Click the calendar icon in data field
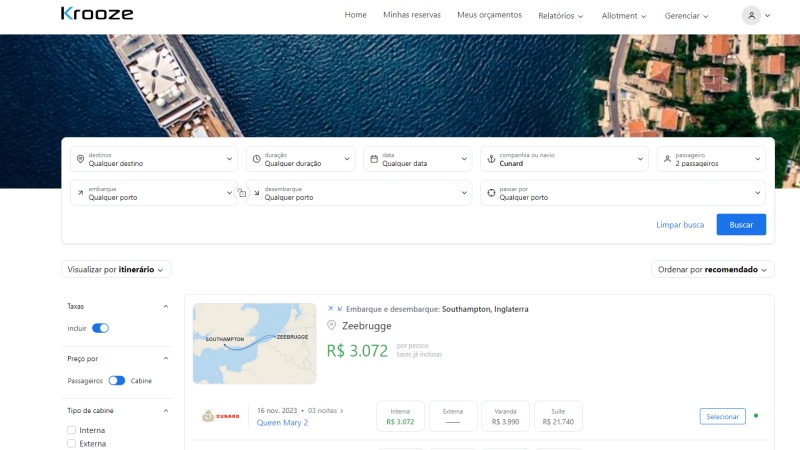Image resolution: width=800 pixels, height=450 pixels. click(373, 159)
